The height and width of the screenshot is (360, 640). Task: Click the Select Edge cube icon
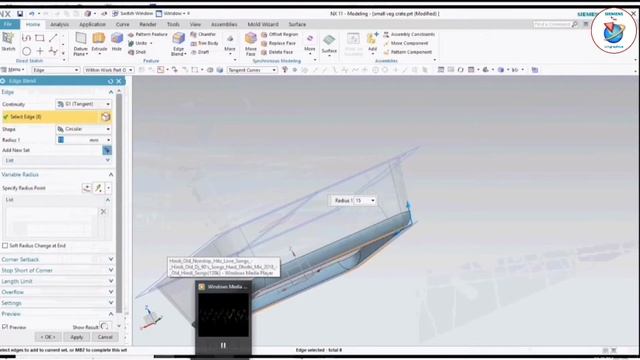(x=106, y=117)
